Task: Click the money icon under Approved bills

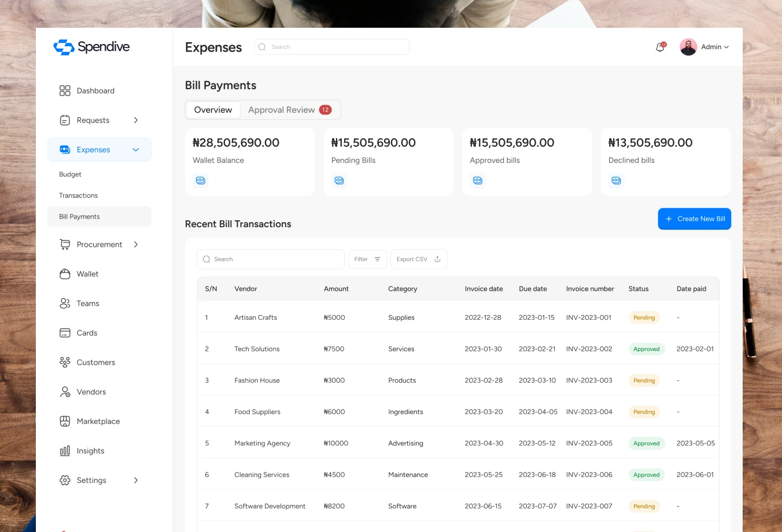Action: pyautogui.click(x=478, y=180)
